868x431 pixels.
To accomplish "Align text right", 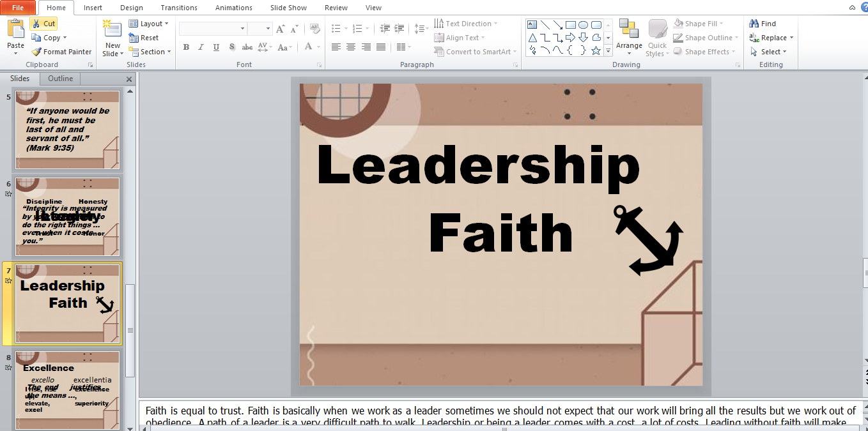I will point(366,47).
